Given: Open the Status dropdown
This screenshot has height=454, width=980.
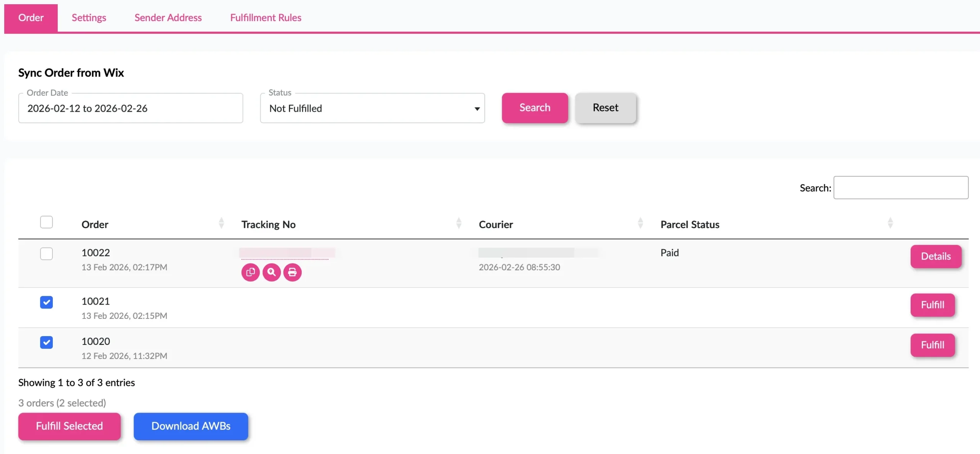Looking at the screenshot, I should click(372, 108).
